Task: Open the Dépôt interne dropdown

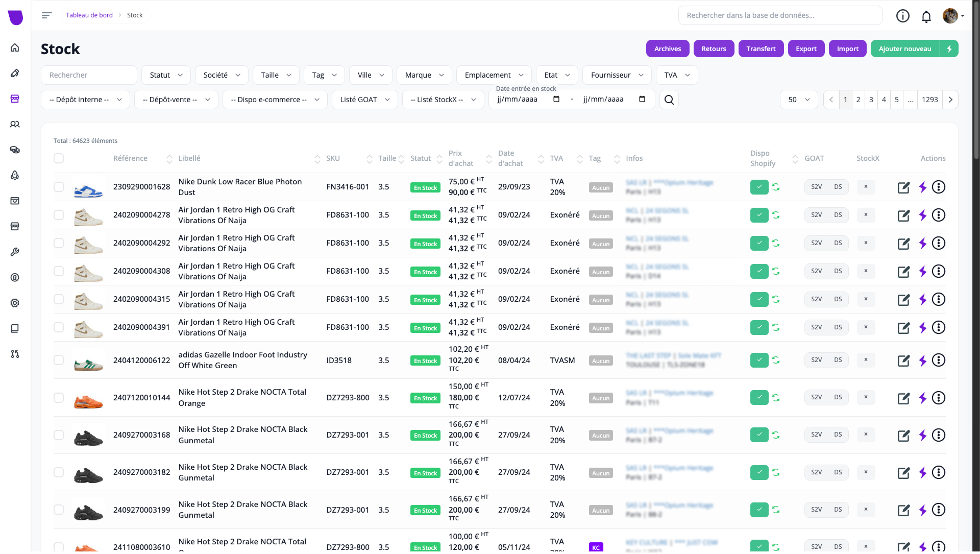Action: click(x=85, y=100)
